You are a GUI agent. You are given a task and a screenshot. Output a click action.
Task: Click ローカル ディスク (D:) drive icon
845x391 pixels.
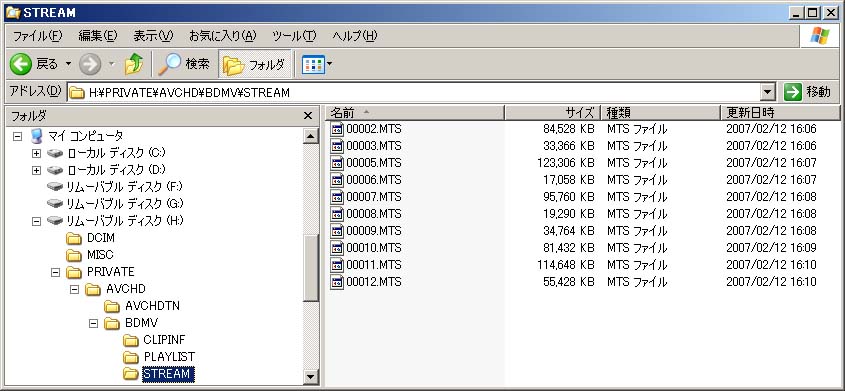tap(55, 171)
